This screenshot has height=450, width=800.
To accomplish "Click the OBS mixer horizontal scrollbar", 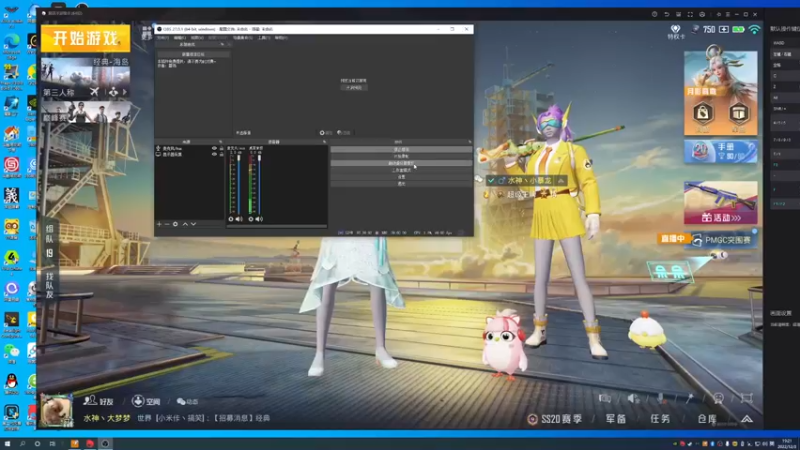I will tap(277, 226).
